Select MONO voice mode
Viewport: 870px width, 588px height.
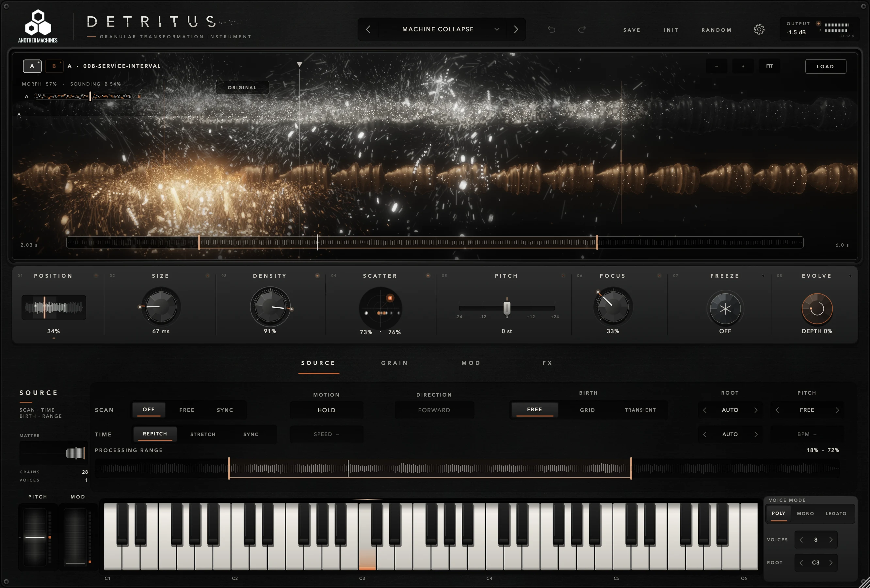click(x=805, y=514)
